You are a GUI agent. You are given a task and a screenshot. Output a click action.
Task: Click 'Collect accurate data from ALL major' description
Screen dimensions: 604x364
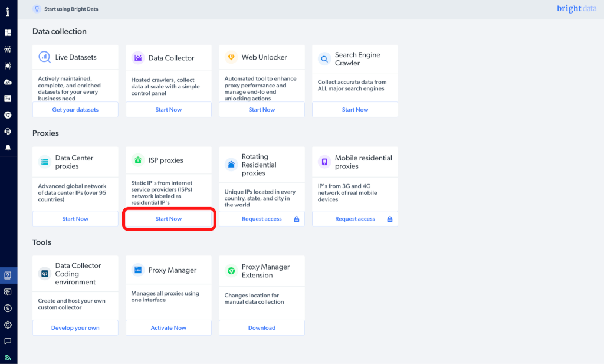(x=352, y=85)
